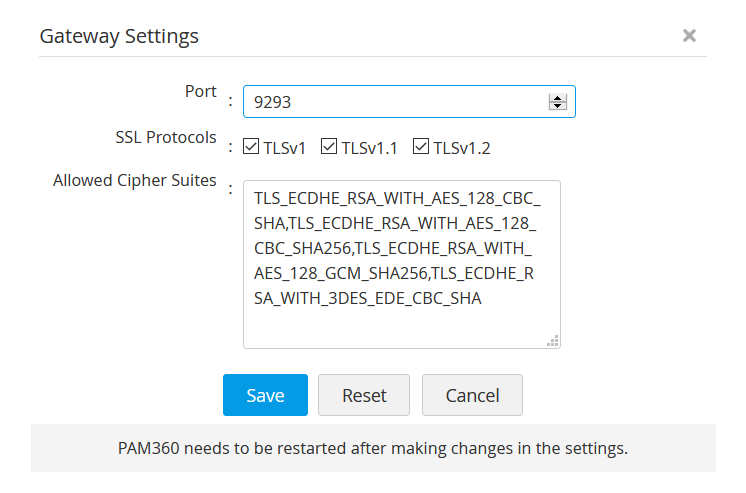
Task: Cancel the gateway settings changes
Action: 472,395
